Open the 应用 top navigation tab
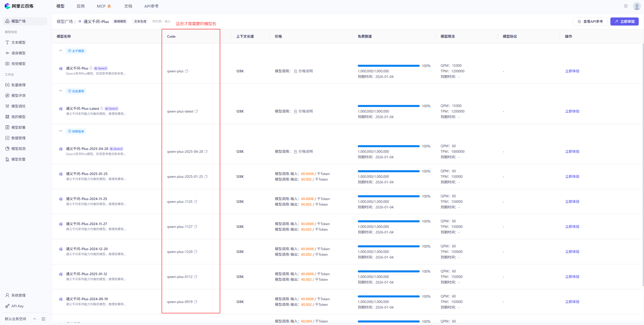This screenshot has height=325, width=644. coord(81,6)
